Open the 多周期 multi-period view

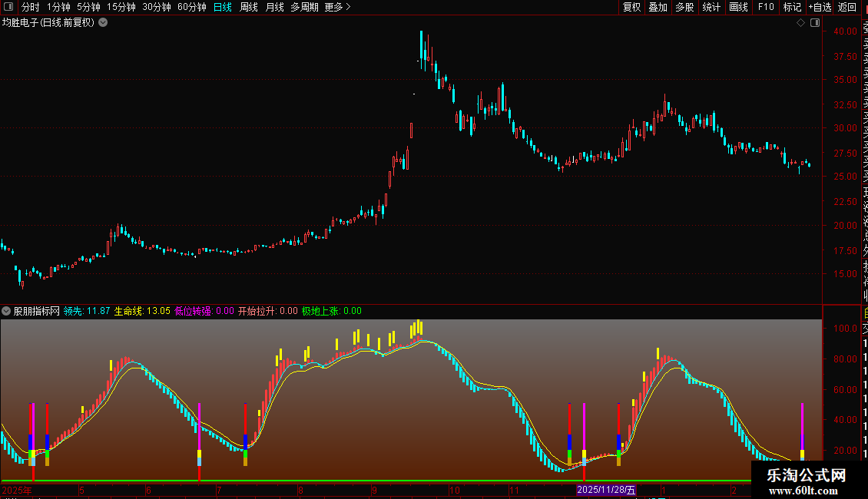point(304,7)
